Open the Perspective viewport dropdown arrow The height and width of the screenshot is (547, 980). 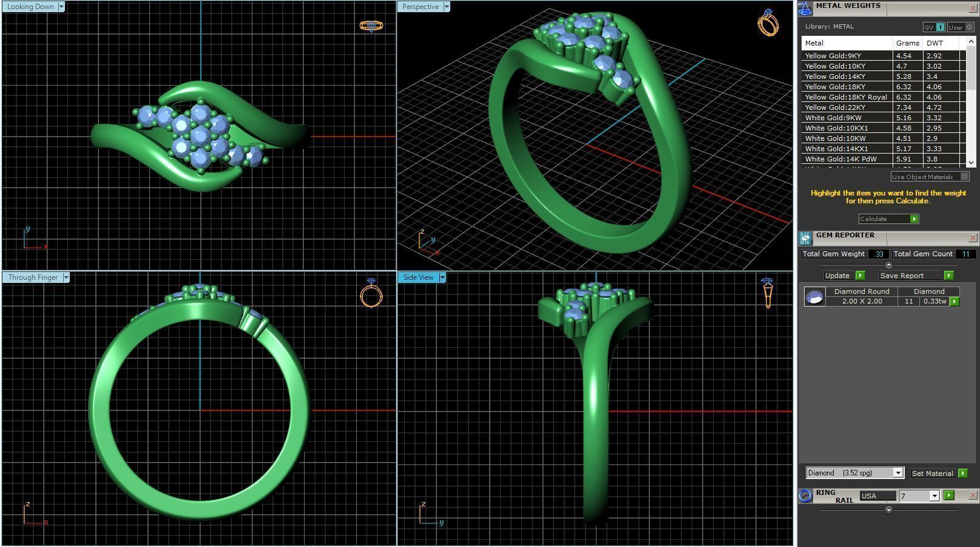point(447,7)
